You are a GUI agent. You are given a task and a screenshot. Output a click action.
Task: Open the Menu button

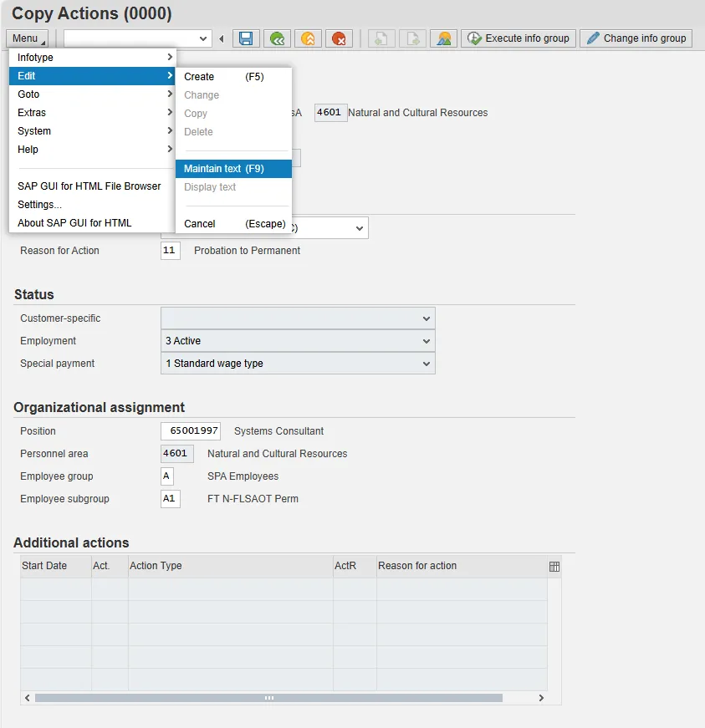point(27,38)
